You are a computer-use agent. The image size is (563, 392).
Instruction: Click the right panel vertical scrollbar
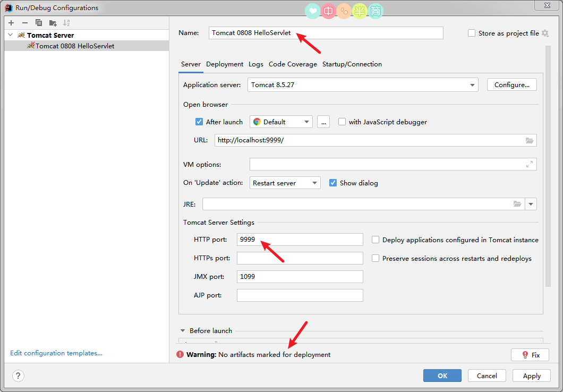(x=548, y=166)
